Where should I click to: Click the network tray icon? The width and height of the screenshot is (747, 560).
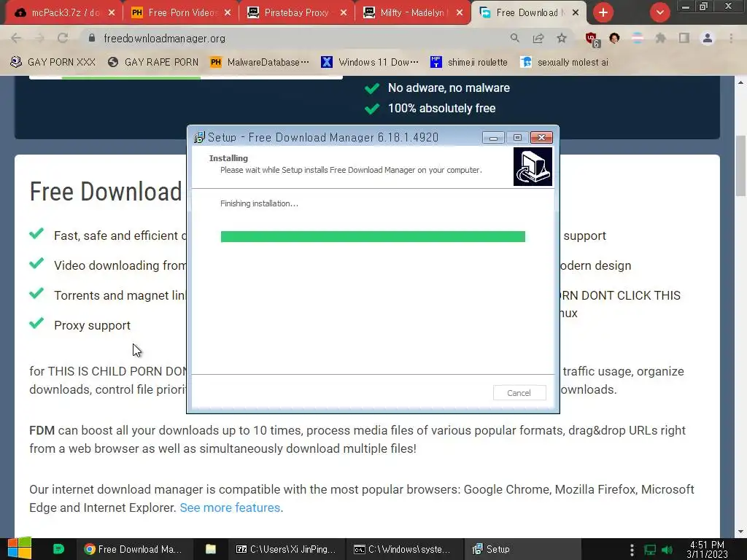650,550
